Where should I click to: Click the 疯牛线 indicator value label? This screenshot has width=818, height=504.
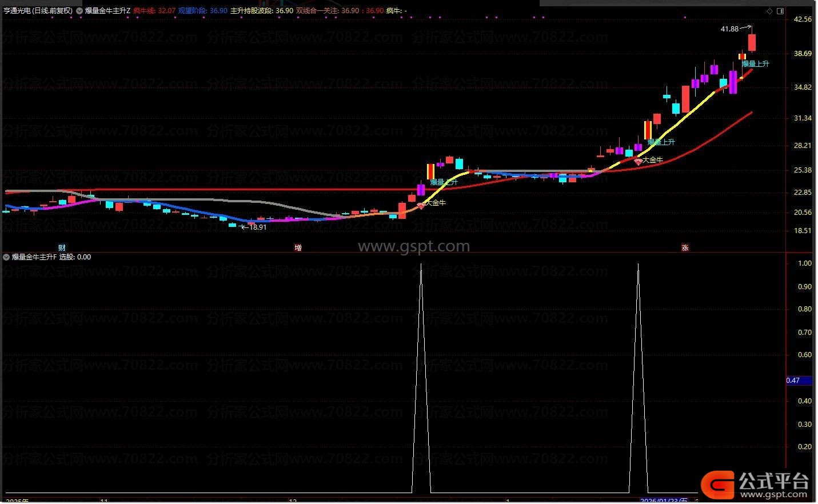click(x=154, y=11)
